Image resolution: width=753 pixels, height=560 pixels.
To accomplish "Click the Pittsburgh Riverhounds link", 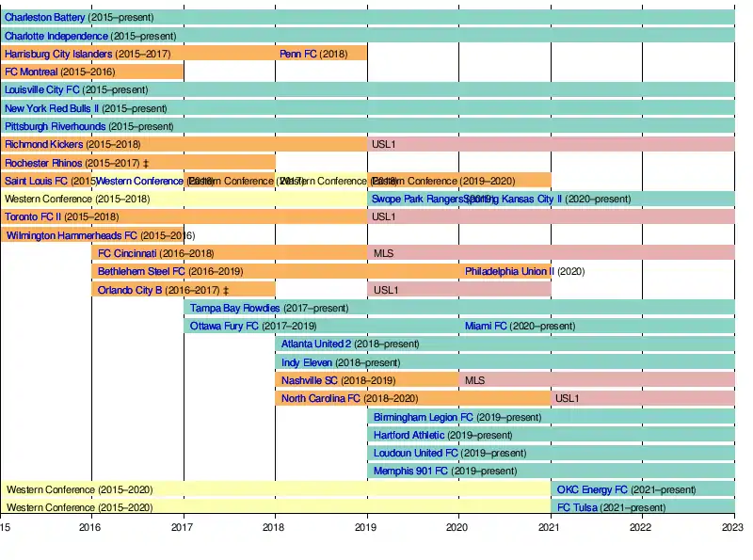I will point(55,126).
